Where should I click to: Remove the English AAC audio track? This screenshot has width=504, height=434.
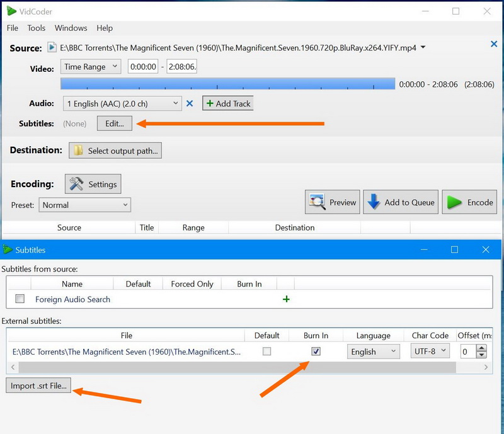(x=190, y=103)
